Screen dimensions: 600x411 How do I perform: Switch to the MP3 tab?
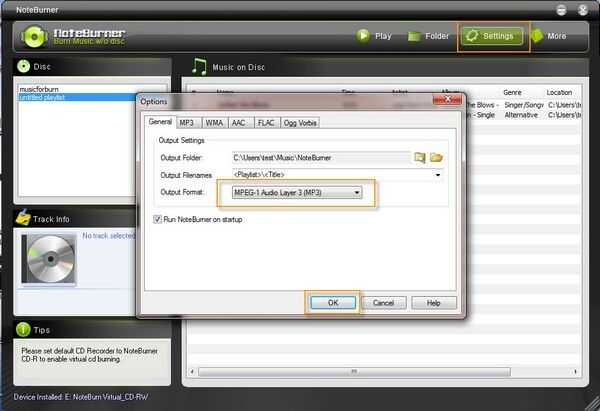coord(189,123)
